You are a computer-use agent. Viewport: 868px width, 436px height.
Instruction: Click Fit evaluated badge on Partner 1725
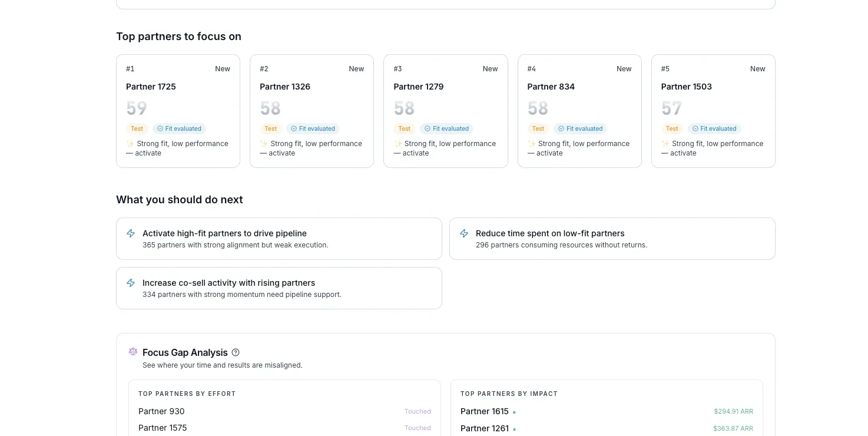point(179,128)
